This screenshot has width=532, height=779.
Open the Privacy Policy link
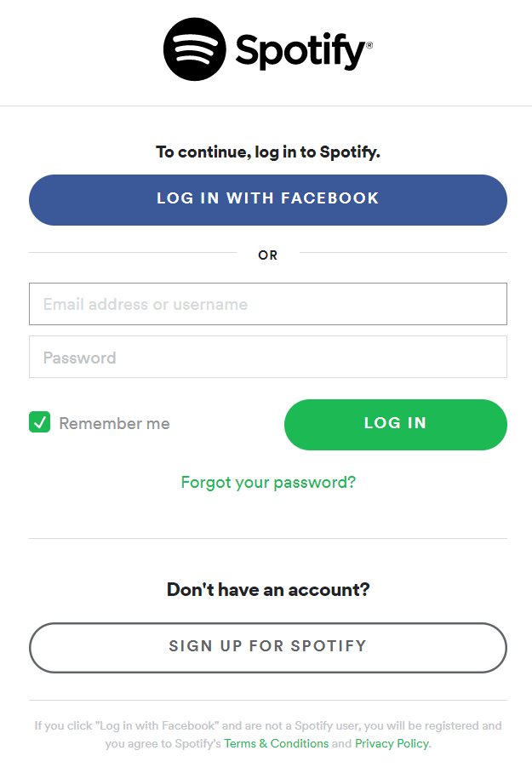(392, 743)
